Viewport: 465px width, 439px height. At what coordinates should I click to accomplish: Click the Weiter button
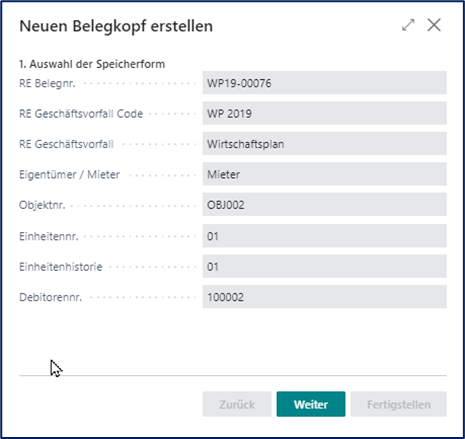311,404
